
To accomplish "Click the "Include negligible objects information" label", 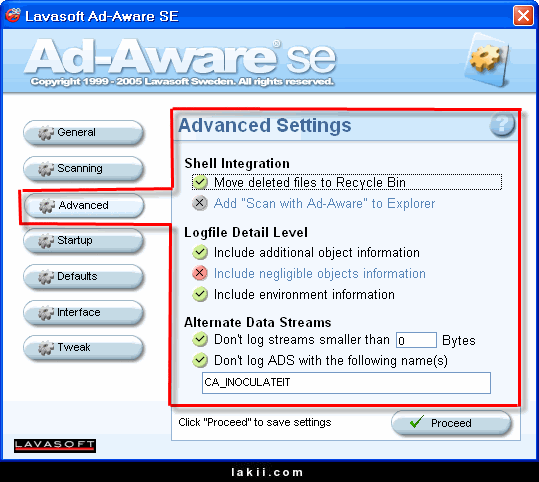I will (x=320, y=274).
